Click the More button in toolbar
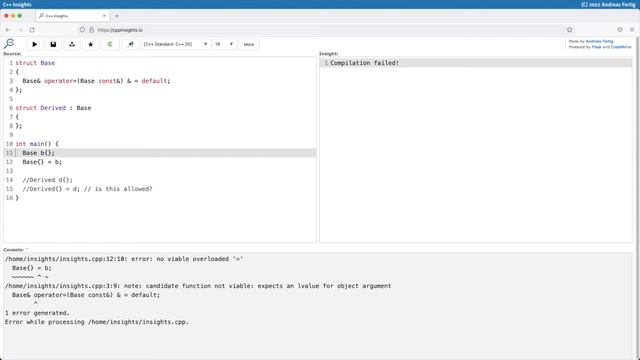The width and height of the screenshot is (640, 360). click(249, 44)
